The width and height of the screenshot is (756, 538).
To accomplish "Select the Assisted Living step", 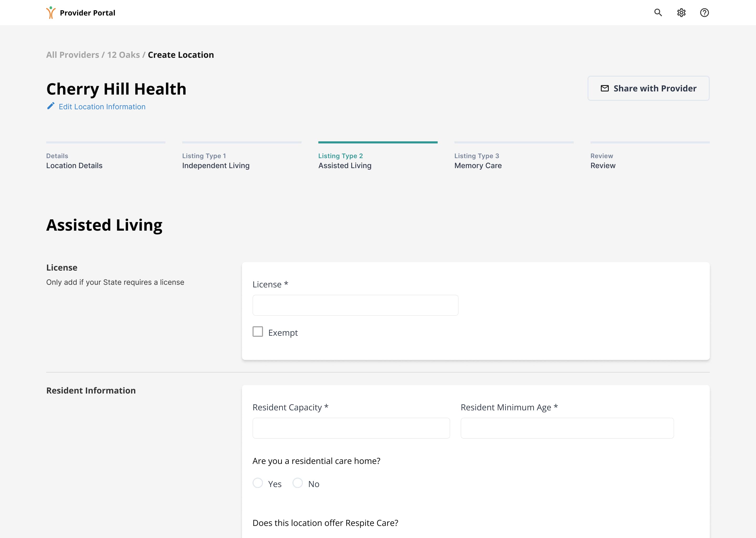I will 345,165.
